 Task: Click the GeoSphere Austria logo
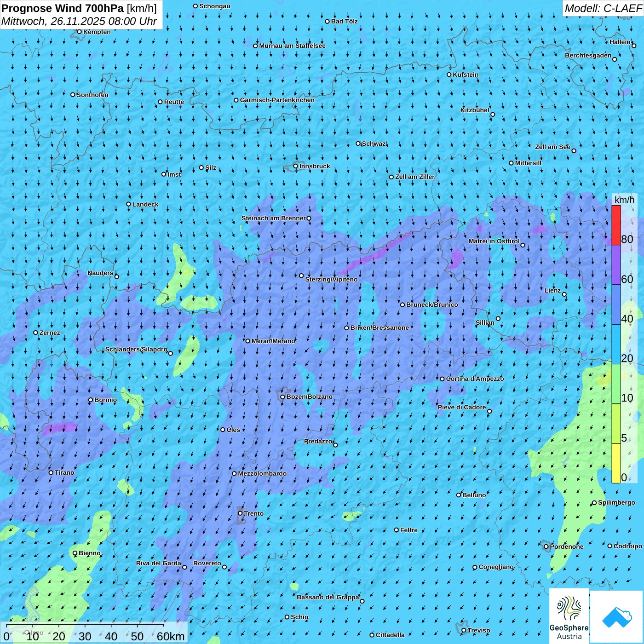569,616
